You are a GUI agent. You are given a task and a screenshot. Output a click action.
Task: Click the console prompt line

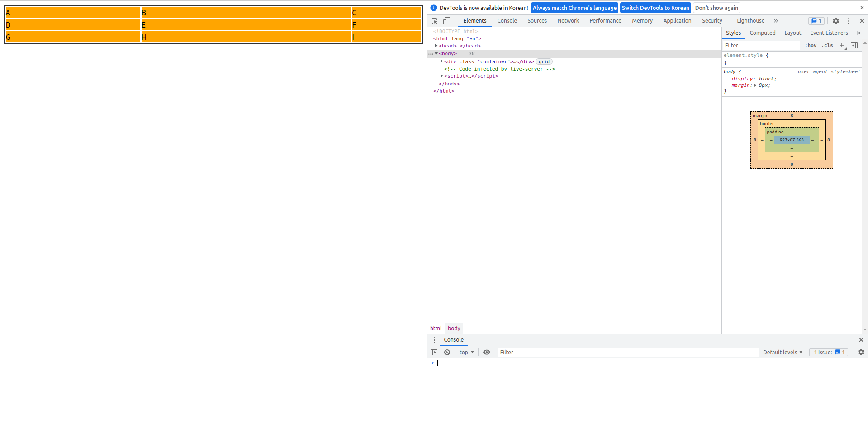click(x=647, y=363)
